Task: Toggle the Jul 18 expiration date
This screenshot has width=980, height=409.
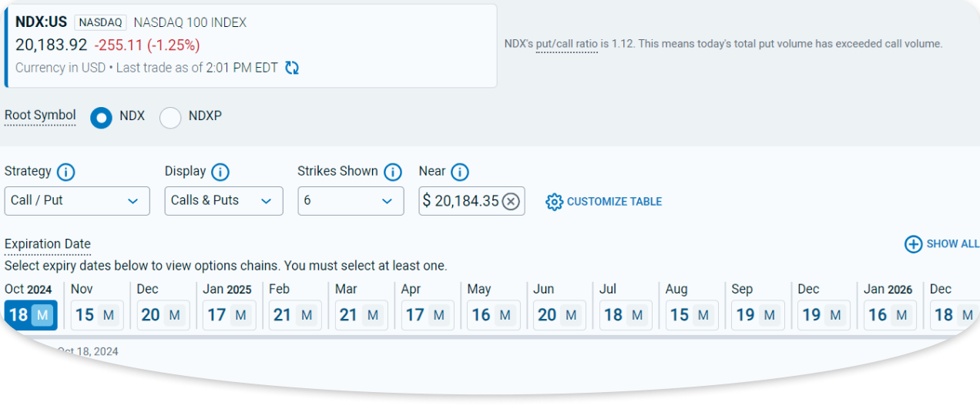Action: click(x=626, y=315)
